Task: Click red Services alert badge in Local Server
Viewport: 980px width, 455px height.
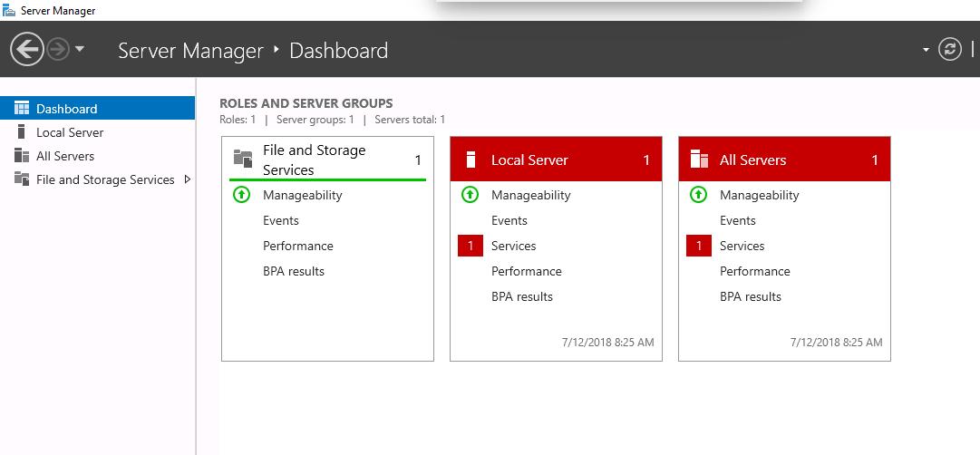Action: [471, 246]
